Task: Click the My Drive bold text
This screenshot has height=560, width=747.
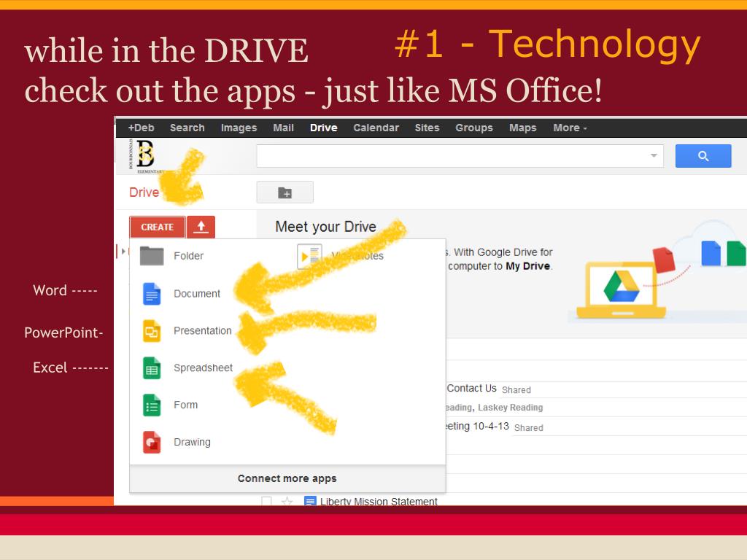Action: 528,265
